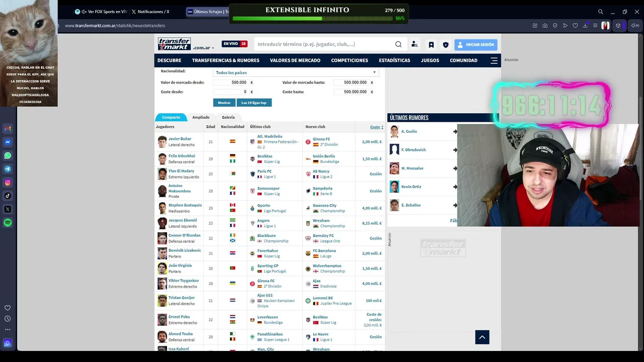Screen dimensions: 644x362
Task: Click the 'Valor de mercado hasta' field
Action: (351, 82)
